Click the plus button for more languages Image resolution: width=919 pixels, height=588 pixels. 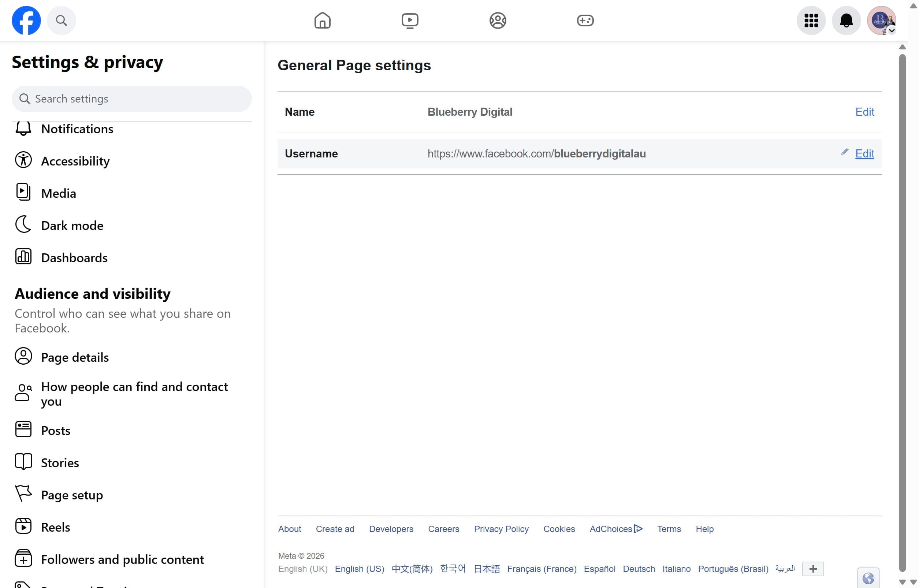tap(813, 569)
